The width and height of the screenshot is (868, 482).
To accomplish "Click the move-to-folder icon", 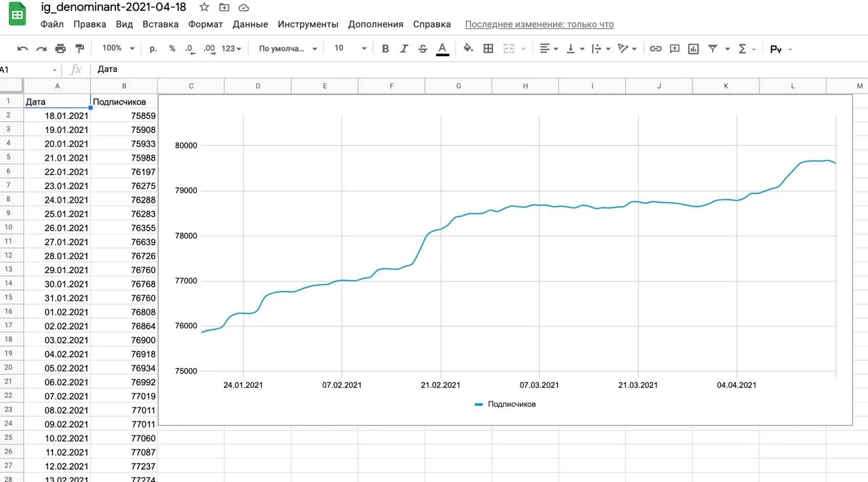I will coord(224,7).
